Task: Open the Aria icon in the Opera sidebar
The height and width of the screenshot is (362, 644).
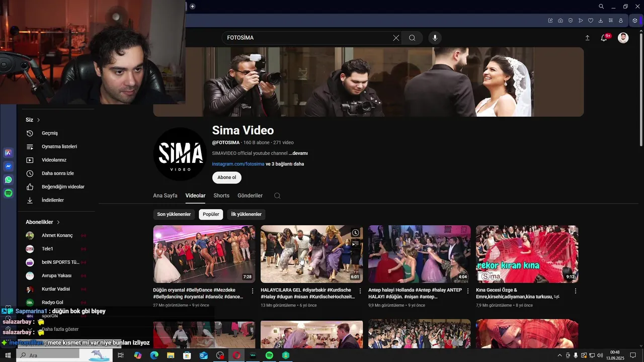Action: (9, 152)
